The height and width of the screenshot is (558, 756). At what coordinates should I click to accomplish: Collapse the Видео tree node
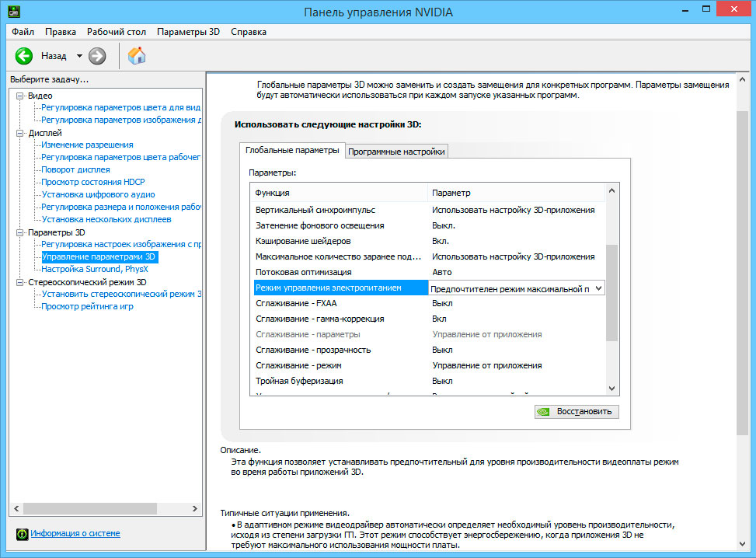(19, 96)
